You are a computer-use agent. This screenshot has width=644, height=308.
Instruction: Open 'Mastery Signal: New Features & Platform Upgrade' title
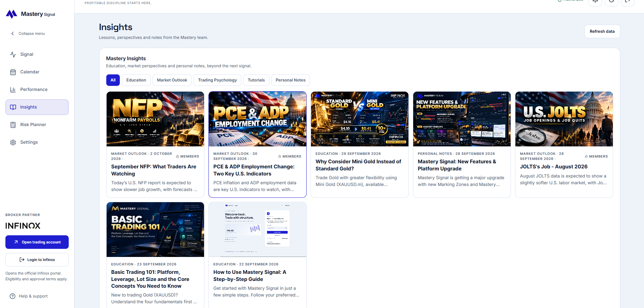pyautogui.click(x=457, y=165)
